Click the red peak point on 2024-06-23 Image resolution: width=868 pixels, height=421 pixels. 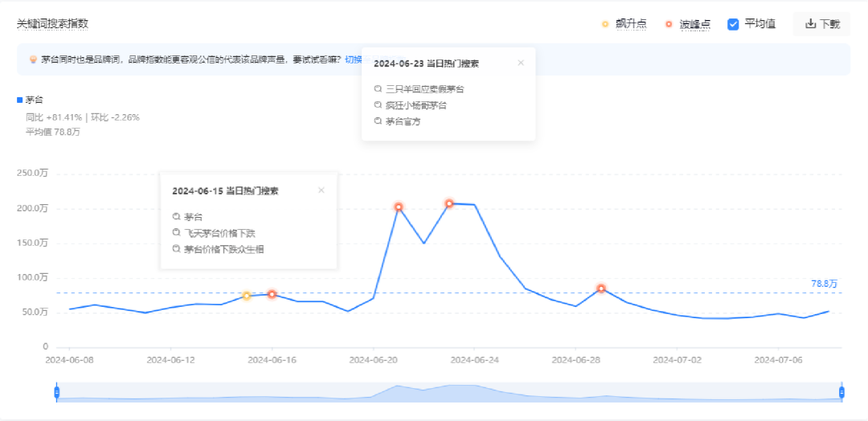pyautogui.click(x=449, y=203)
